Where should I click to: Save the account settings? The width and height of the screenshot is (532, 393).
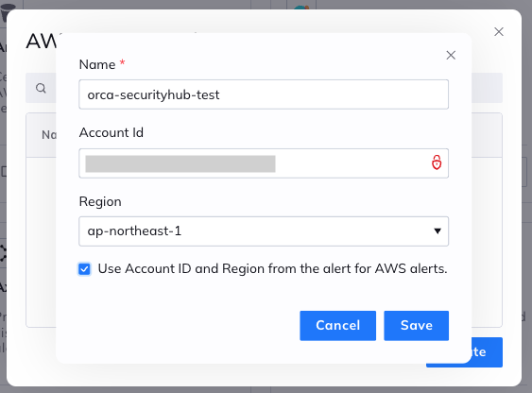click(x=417, y=326)
